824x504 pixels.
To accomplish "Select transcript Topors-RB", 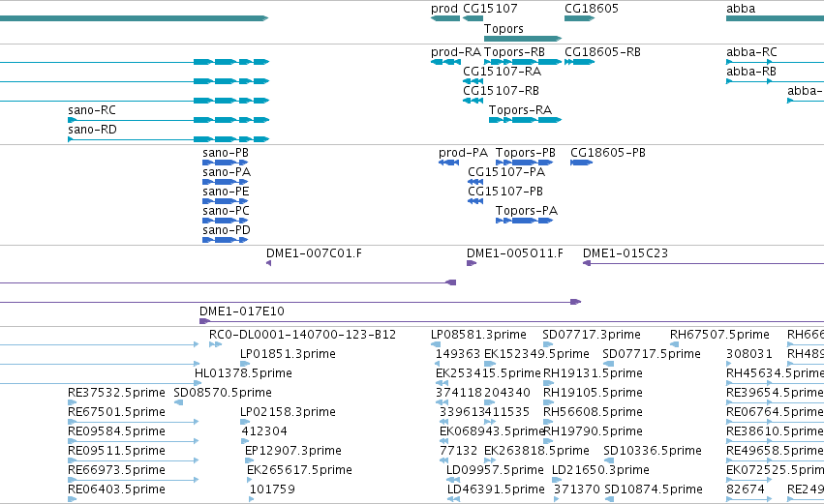I will pyautogui.click(x=523, y=62).
